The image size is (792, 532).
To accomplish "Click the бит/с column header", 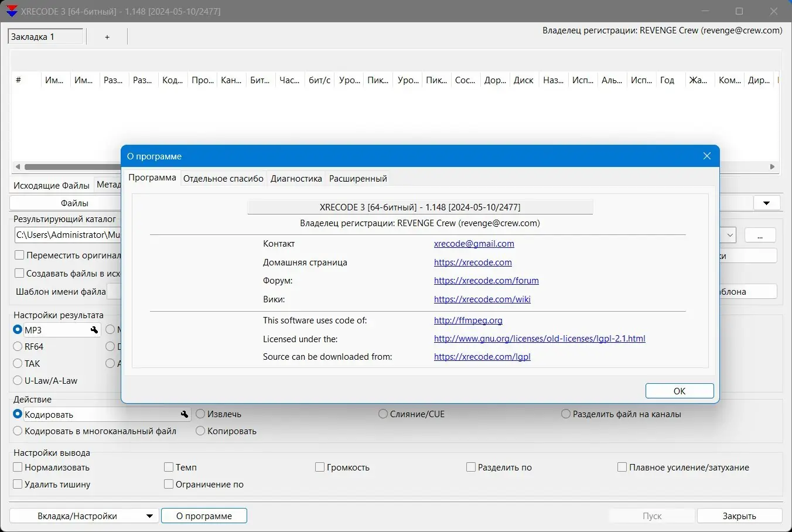I will [319, 80].
